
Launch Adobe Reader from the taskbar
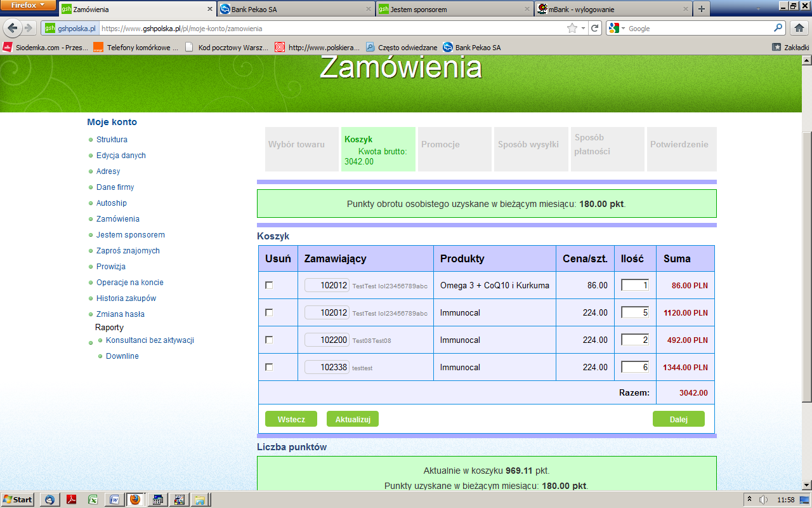point(71,500)
